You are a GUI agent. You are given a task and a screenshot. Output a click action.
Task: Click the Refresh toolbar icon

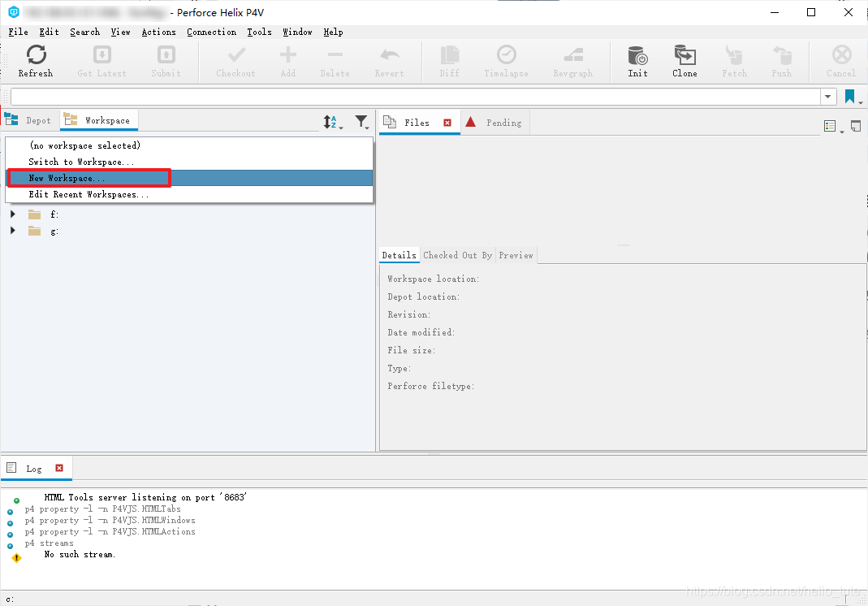coord(36,54)
